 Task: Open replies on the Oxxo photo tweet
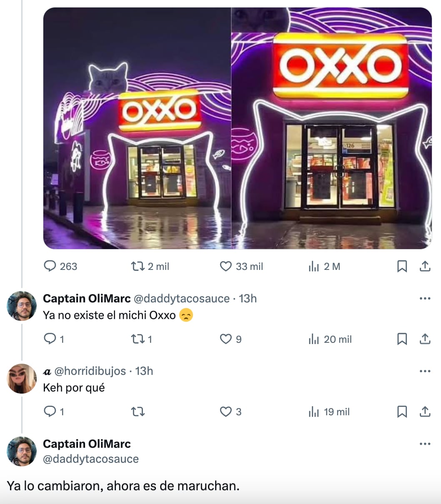pos(51,267)
